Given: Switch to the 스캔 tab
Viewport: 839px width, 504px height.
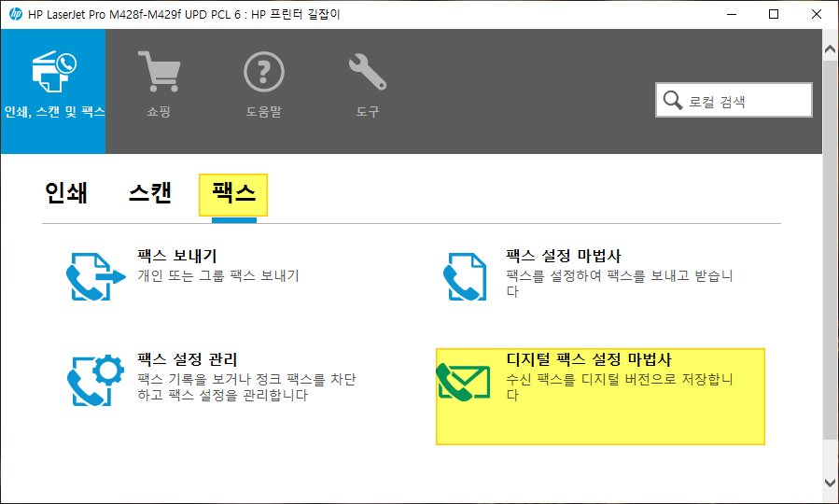Looking at the screenshot, I should coord(150,192).
